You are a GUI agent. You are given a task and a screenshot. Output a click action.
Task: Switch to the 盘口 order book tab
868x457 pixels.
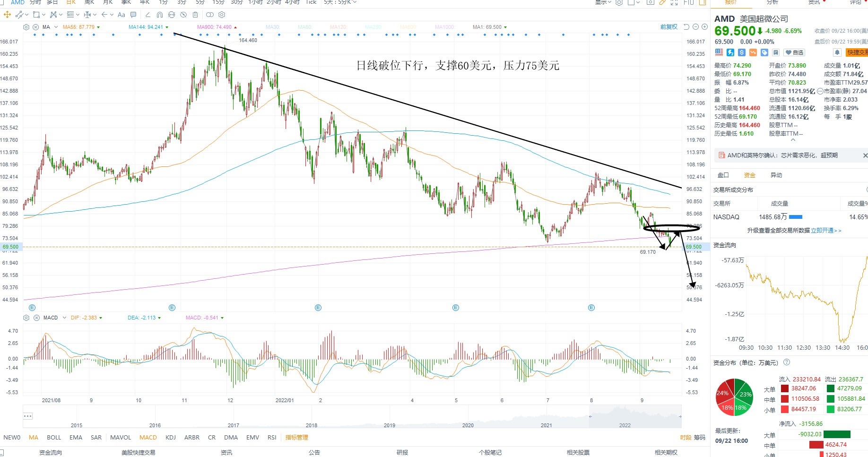point(723,175)
